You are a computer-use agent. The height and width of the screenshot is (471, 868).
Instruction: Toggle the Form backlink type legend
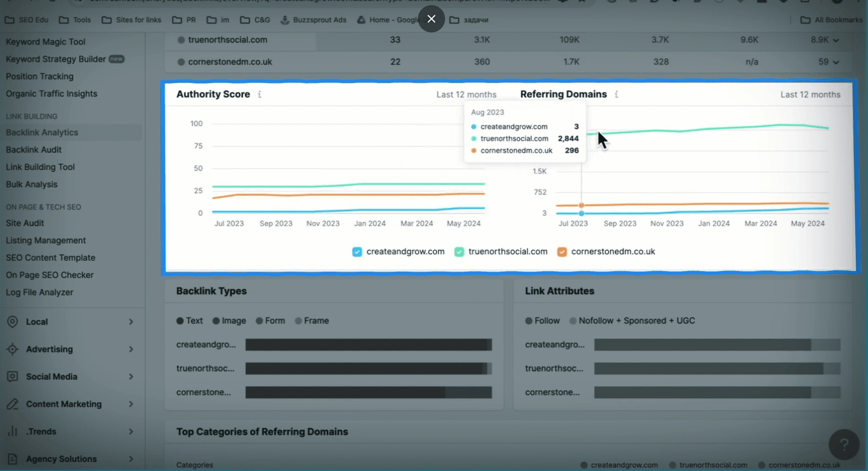pyautogui.click(x=270, y=321)
